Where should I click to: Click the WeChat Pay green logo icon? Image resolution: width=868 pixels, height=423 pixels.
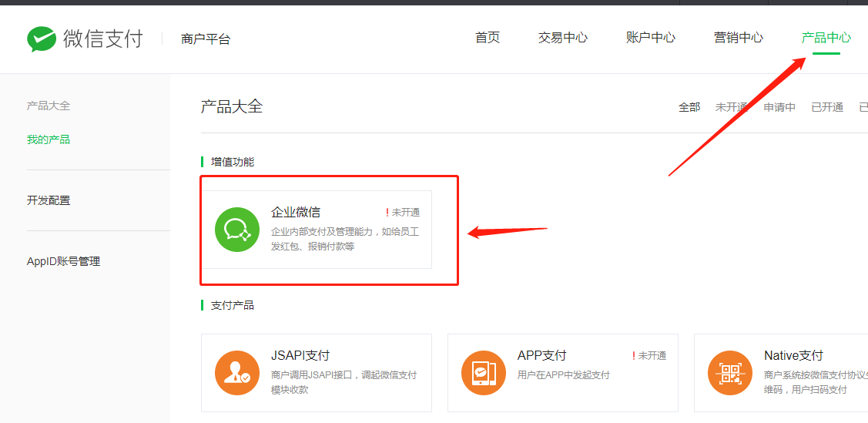click(42, 39)
